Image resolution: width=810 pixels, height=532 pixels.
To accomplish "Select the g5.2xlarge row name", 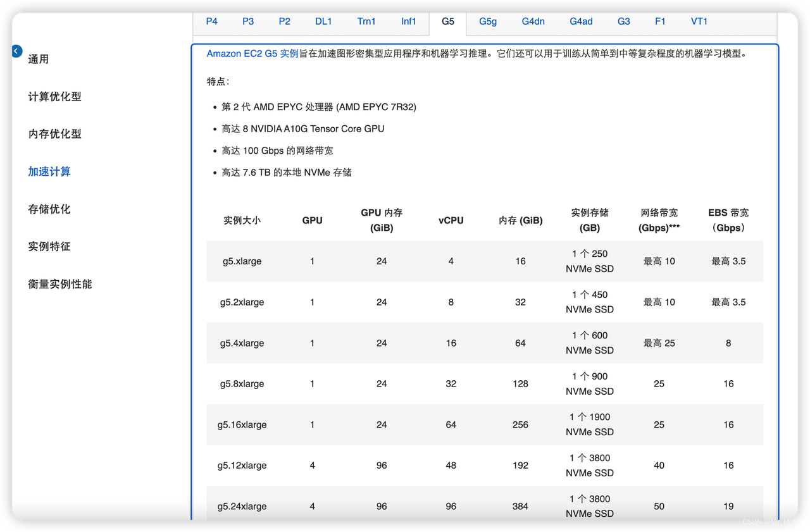I will tap(242, 302).
